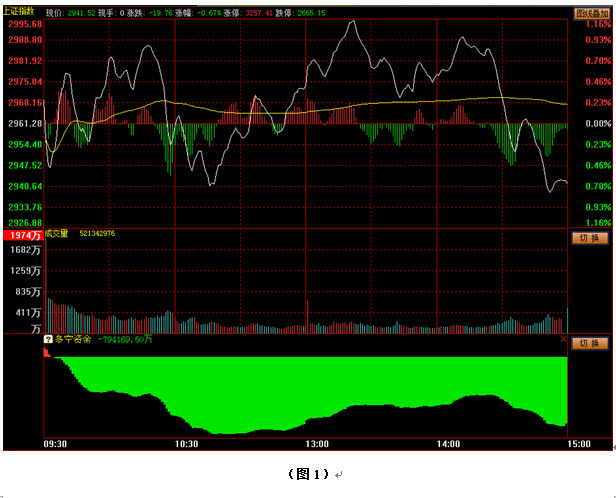Click the 1682万 volume axis label
616x498 pixels.
click(x=26, y=250)
